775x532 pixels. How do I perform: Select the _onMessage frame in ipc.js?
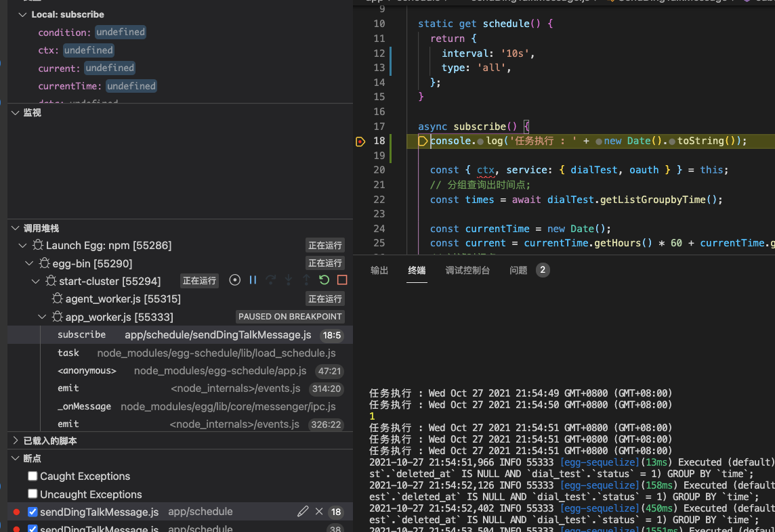click(180, 406)
